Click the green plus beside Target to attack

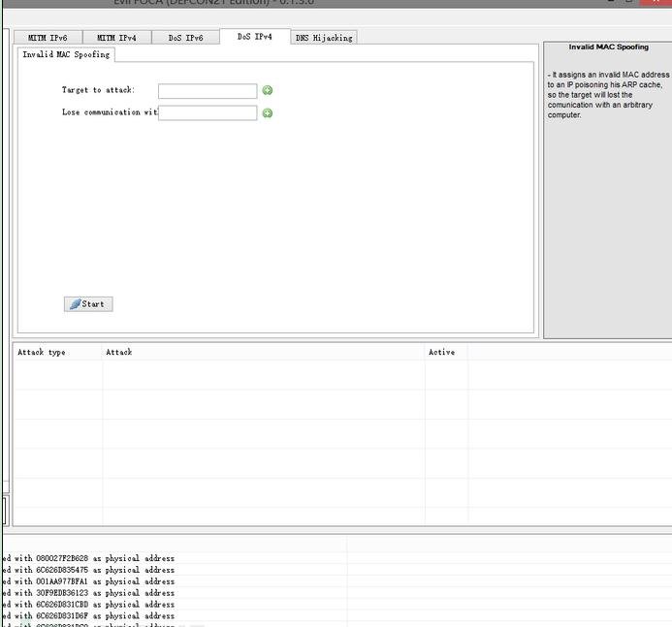point(268,91)
